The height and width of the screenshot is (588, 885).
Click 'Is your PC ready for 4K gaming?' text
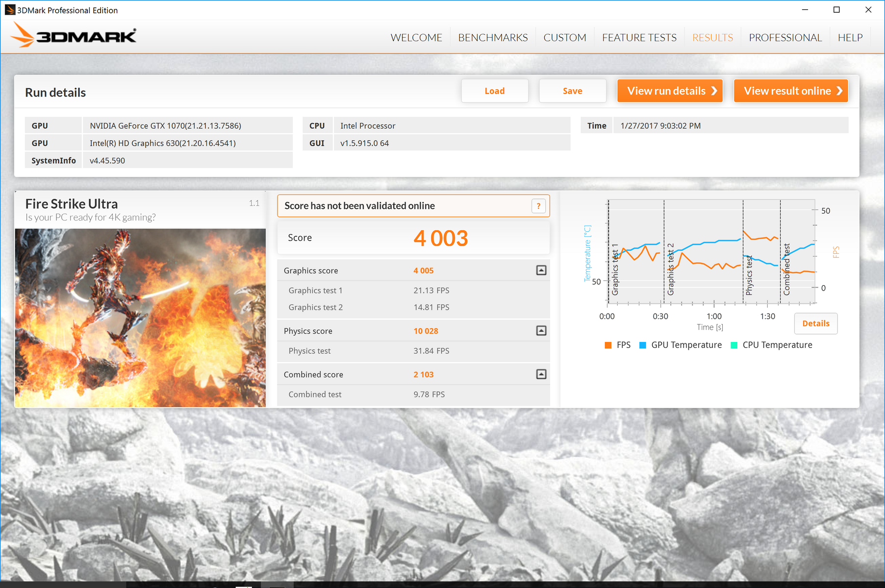91,217
